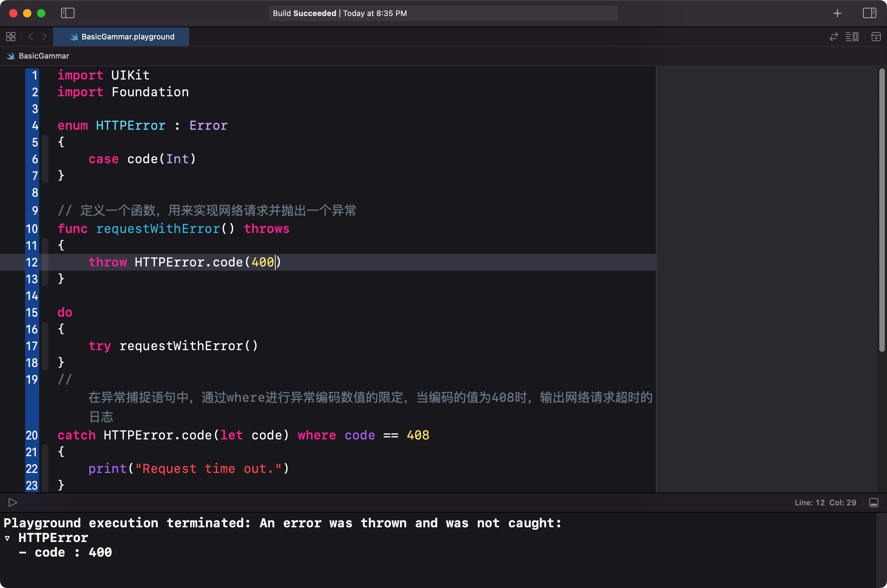Select the BasicGammar.playground tab
Viewport: 887px width, 588px height.
click(121, 37)
